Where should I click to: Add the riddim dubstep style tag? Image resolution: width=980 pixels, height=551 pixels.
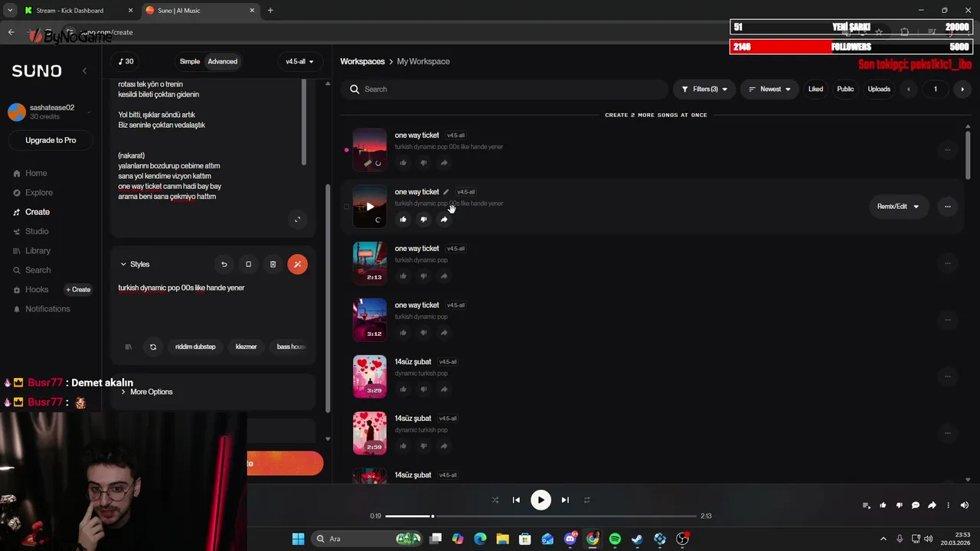coord(195,347)
